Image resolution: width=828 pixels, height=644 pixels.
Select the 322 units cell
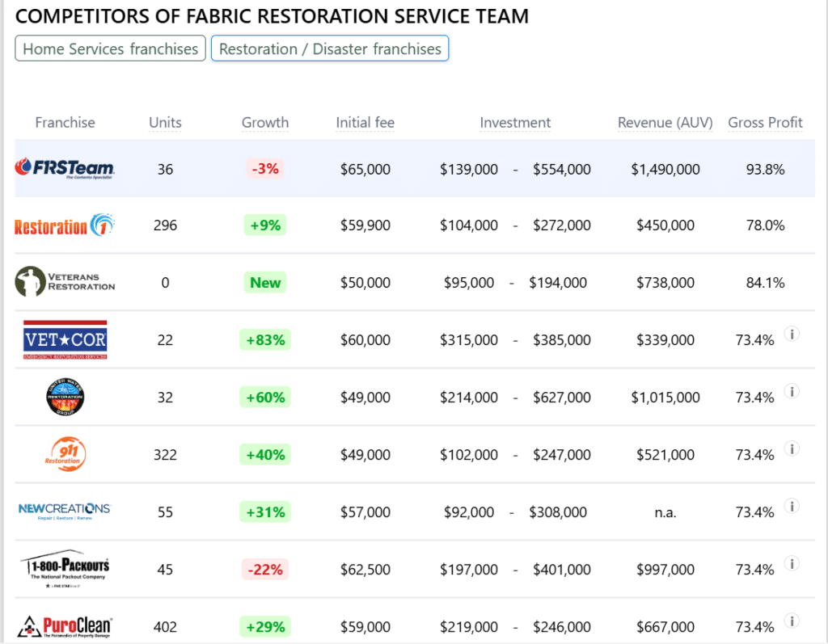pyautogui.click(x=165, y=455)
